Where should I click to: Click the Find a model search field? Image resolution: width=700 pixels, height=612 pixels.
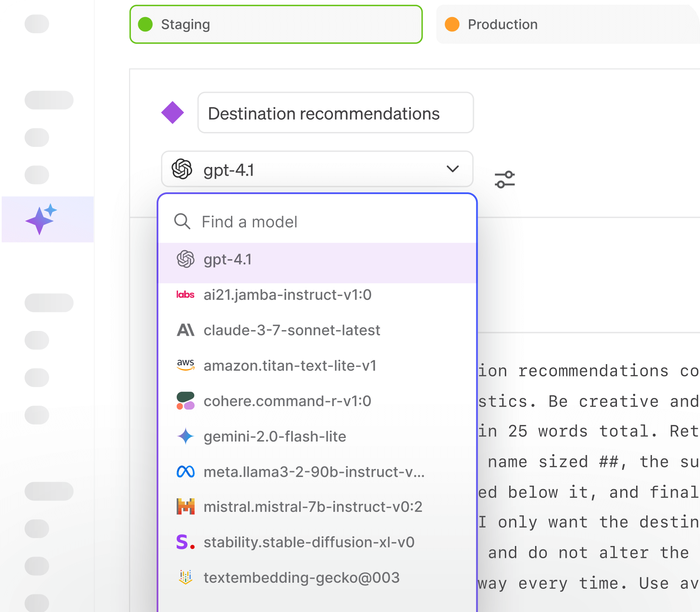point(317,222)
